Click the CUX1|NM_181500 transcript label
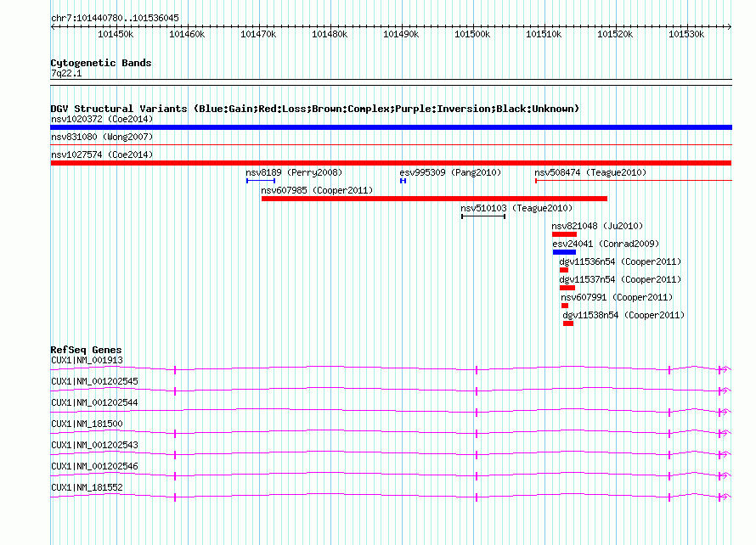Viewport: 756px width, 545px height. point(87,424)
